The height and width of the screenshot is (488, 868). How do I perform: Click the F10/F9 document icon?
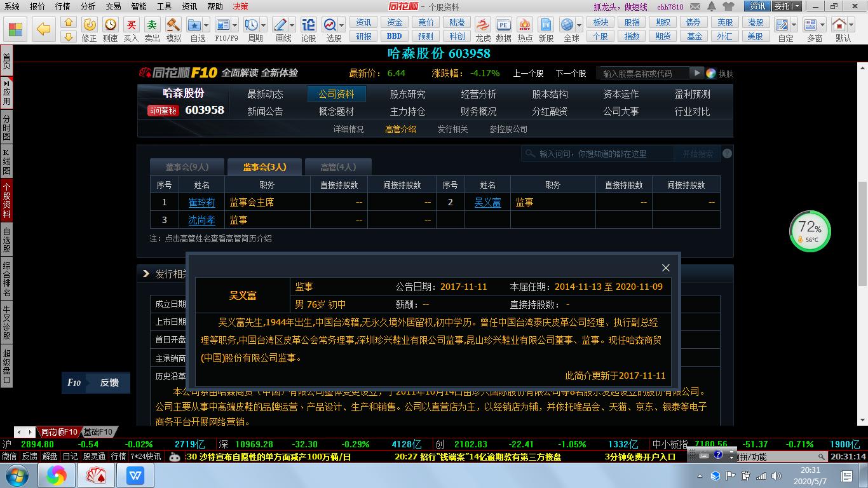coord(222,25)
